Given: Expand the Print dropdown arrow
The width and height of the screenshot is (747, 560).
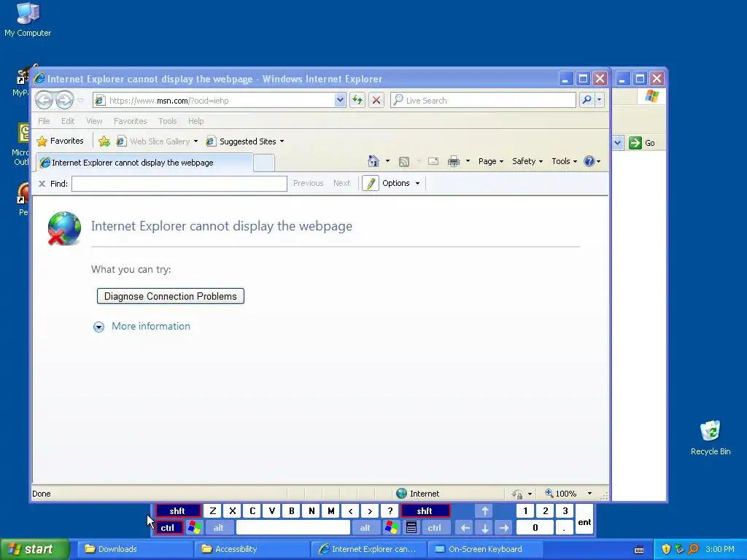Looking at the screenshot, I should pyautogui.click(x=468, y=161).
